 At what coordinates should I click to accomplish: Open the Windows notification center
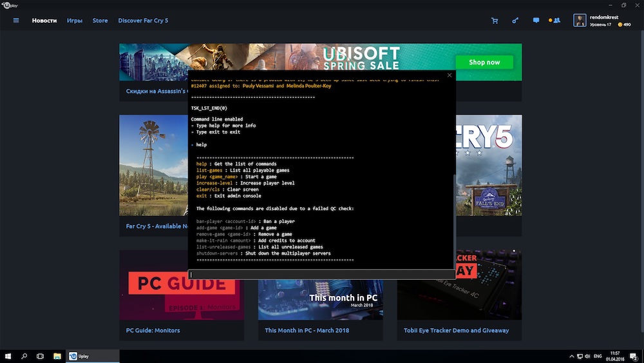634,357
